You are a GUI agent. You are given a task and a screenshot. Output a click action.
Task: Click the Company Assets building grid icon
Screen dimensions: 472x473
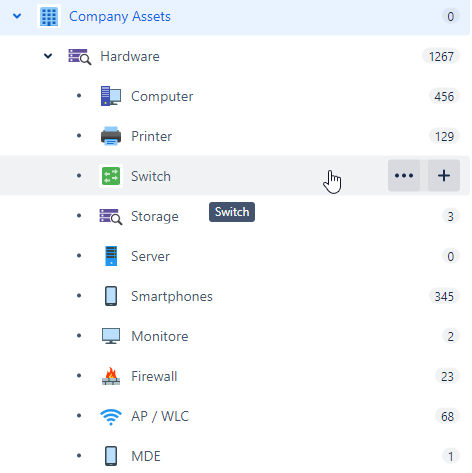coord(49,16)
